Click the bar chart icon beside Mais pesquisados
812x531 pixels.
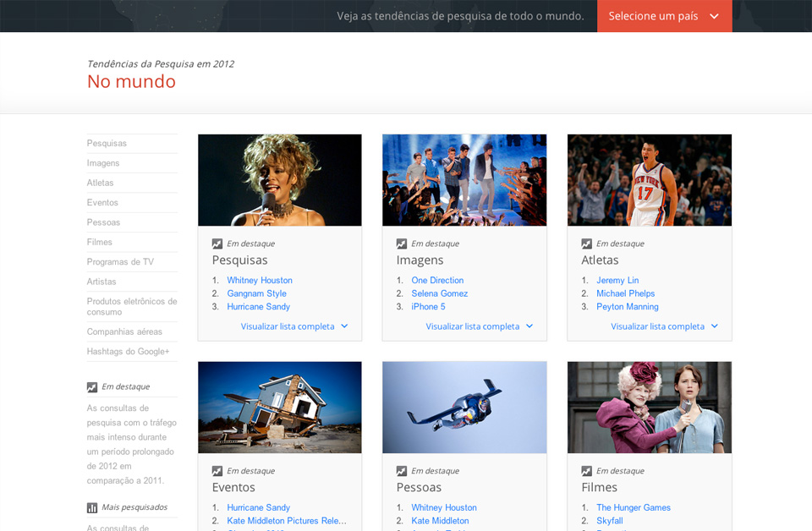[x=92, y=507]
